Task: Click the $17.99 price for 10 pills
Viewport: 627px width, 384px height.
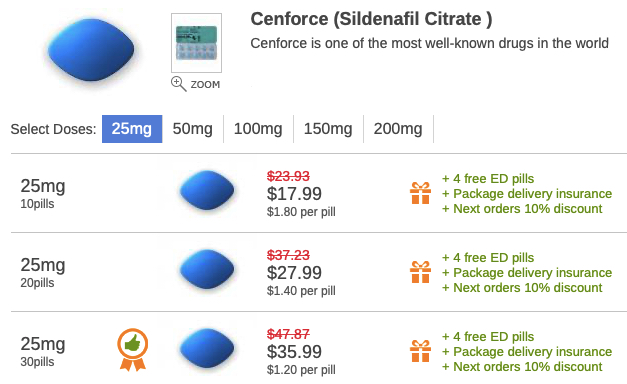Action: [x=294, y=194]
